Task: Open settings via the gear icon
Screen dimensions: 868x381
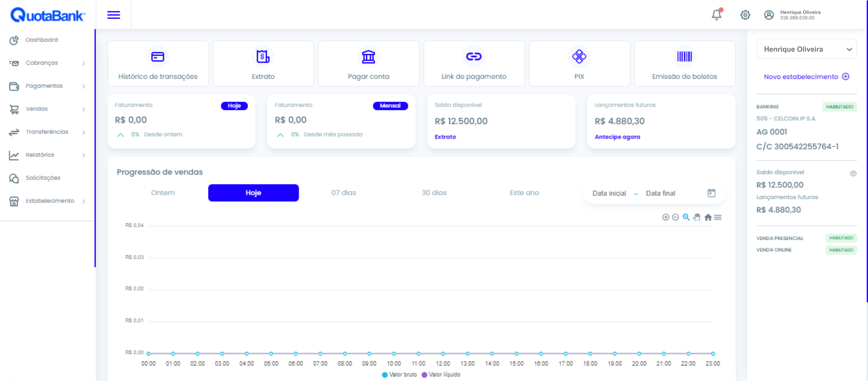Action: pos(745,15)
